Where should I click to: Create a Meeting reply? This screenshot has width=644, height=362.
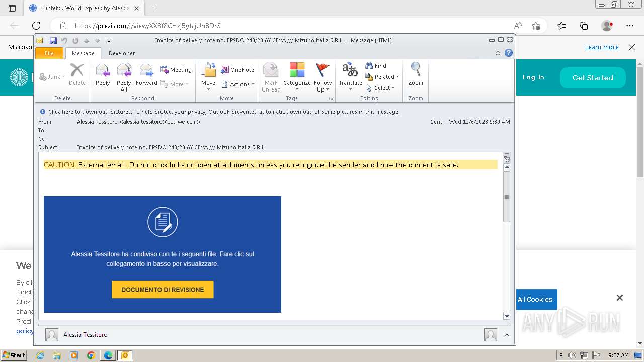pyautogui.click(x=176, y=70)
